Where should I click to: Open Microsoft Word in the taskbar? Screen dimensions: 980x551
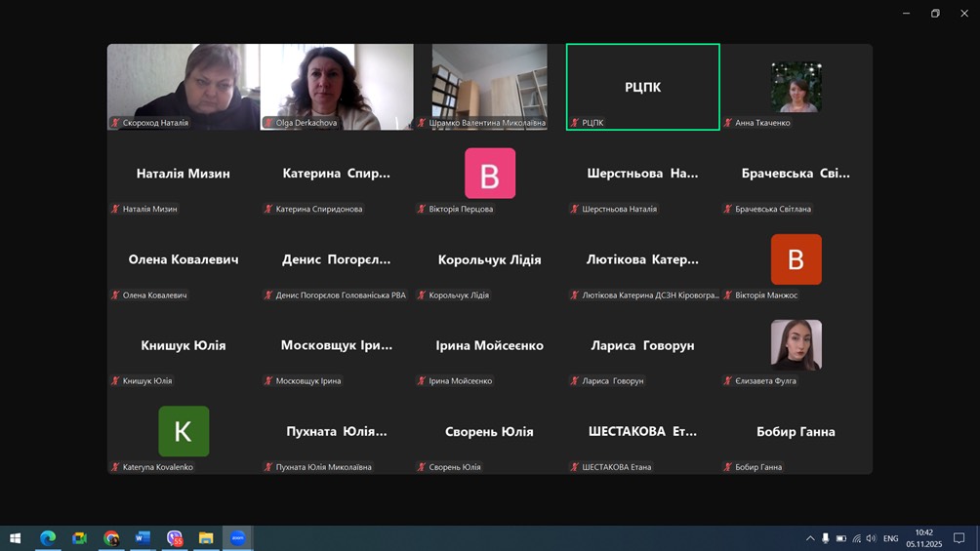click(143, 537)
